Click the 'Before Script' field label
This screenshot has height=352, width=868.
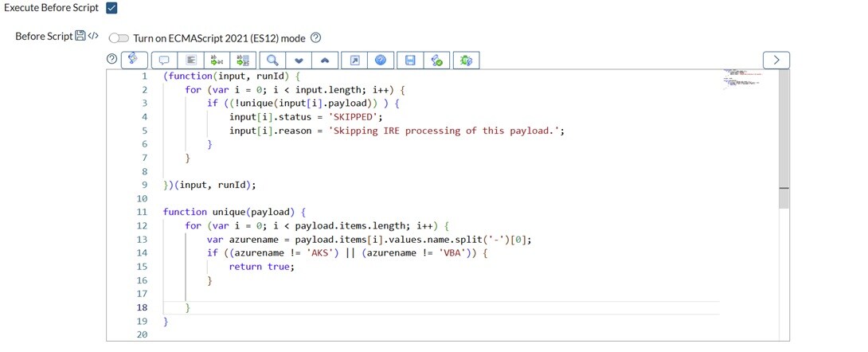click(x=44, y=37)
